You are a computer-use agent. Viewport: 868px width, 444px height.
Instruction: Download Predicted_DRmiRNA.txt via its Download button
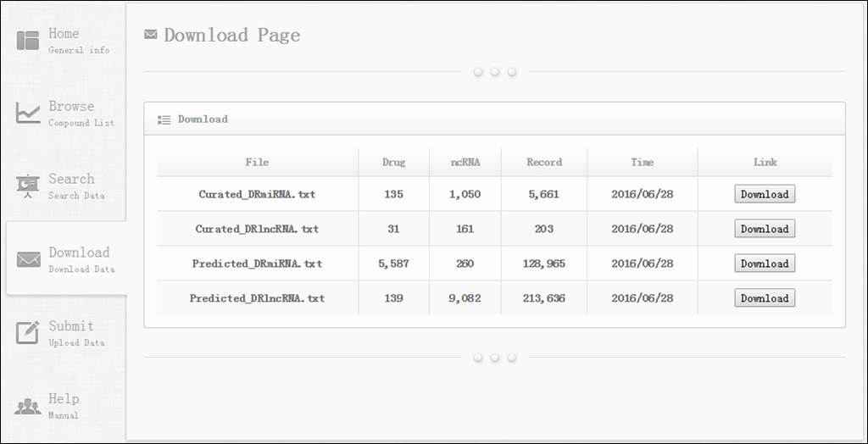tap(765, 264)
